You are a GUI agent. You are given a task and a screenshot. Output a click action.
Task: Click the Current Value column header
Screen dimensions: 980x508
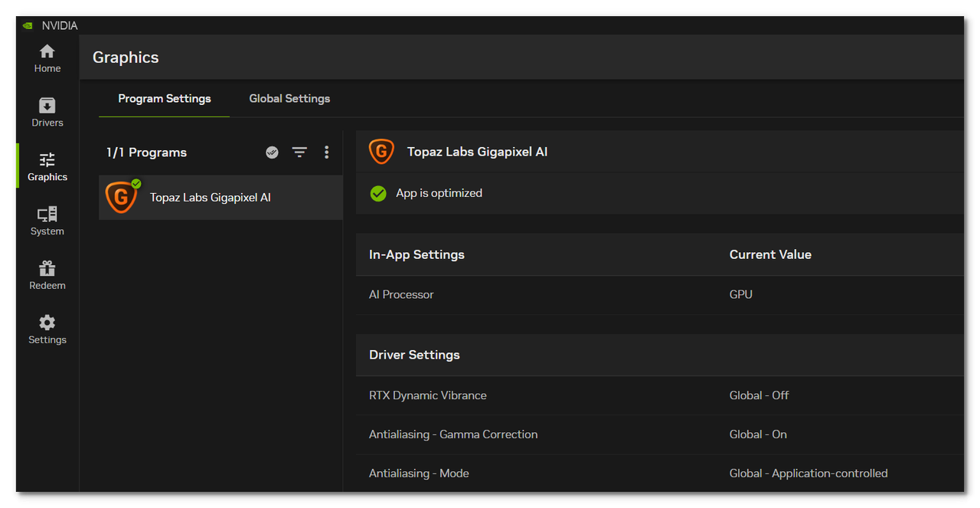click(770, 255)
